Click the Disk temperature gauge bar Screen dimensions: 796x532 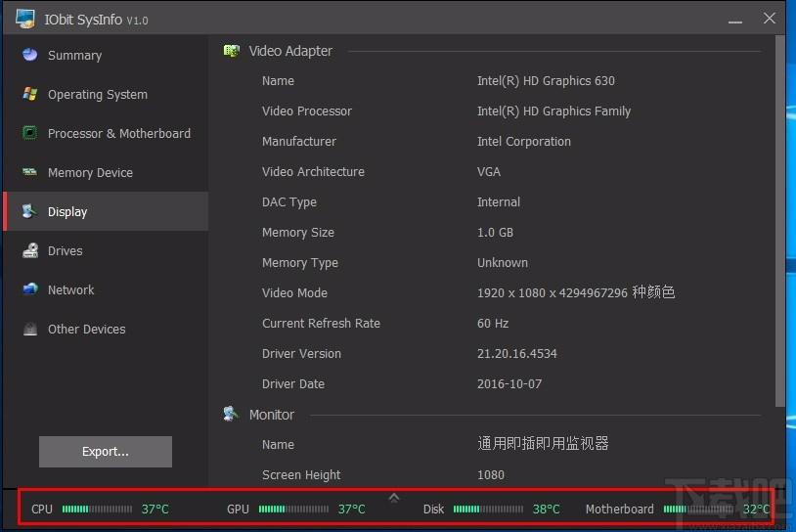[x=488, y=509]
